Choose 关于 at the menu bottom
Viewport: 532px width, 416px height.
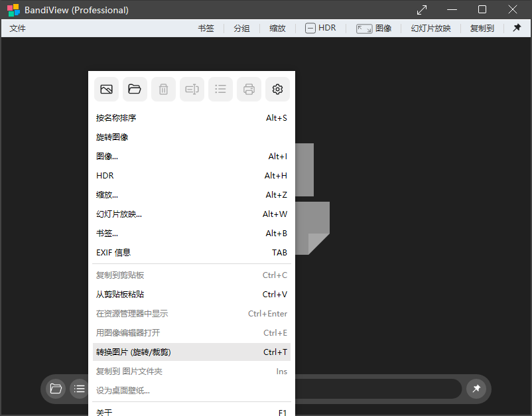pyautogui.click(x=191, y=411)
